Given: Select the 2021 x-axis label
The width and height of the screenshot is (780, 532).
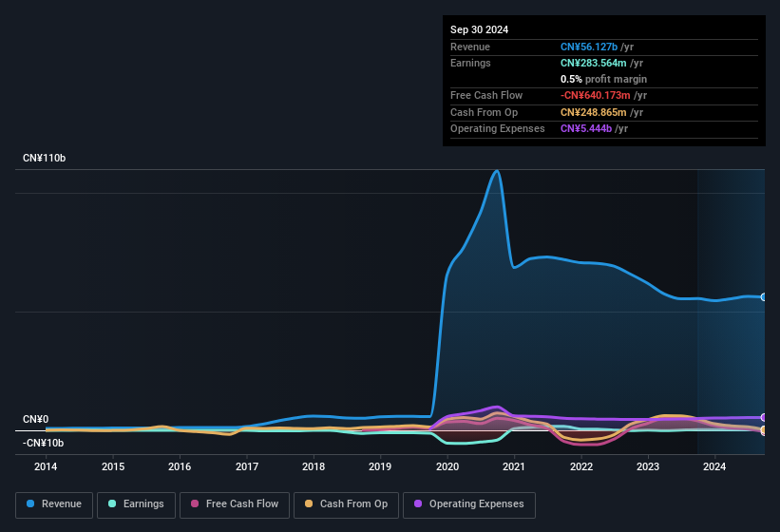Looking at the screenshot, I should (x=514, y=466).
